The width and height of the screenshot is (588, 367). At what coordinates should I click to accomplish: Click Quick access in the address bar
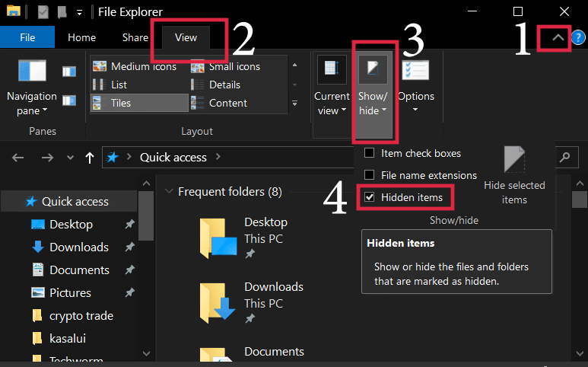point(173,158)
